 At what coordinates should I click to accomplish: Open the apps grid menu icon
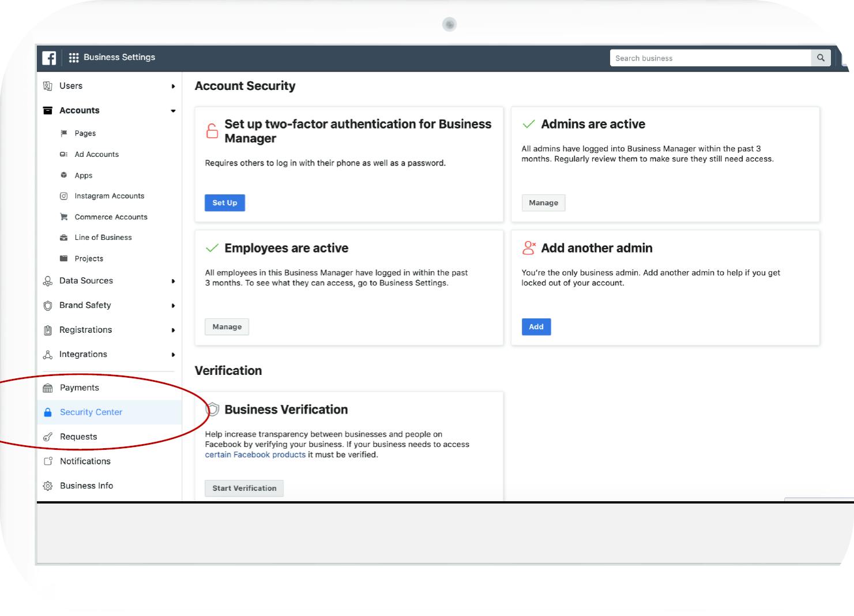pos(74,58)
